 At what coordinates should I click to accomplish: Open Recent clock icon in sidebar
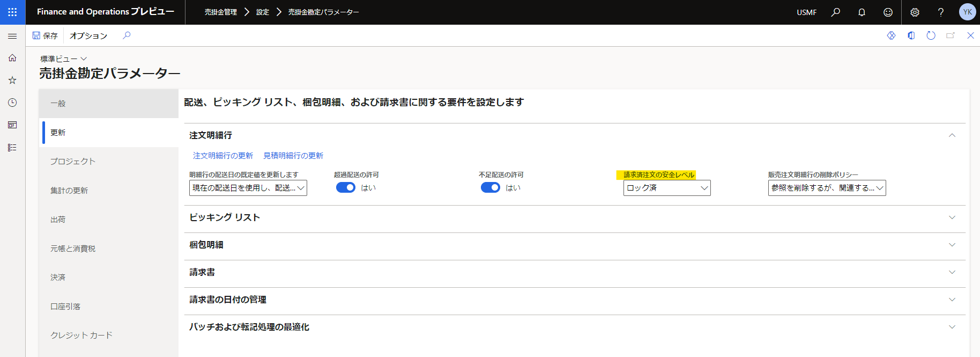12,103
